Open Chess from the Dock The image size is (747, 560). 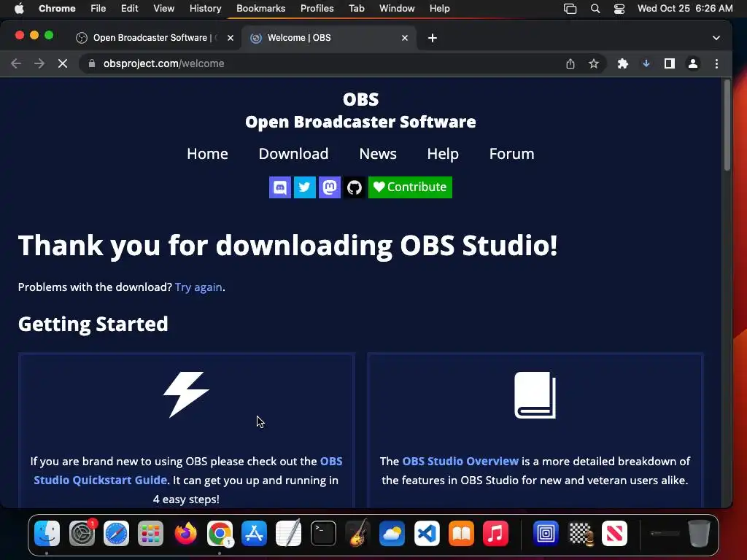tap(580, 533)
